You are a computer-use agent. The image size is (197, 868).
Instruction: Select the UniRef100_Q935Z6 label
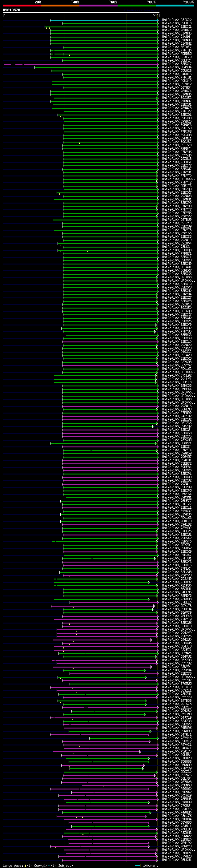pos(177,775)
